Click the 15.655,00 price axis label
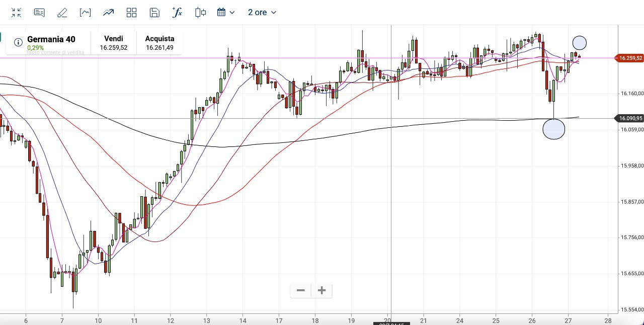 click(x=632, y=274)
